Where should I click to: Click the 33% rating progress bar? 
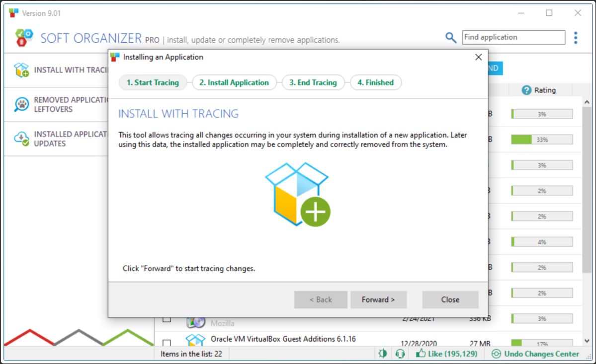tap(541, 140)
